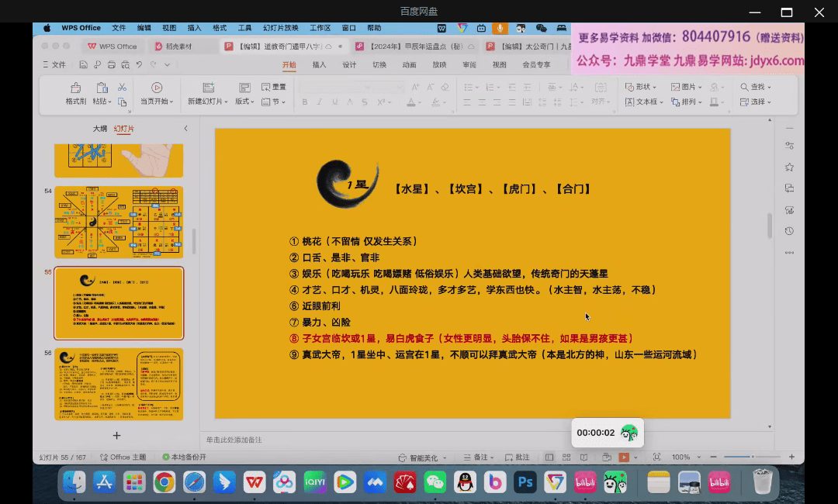Expand the 版式 layout dropdown

point(245,102)
